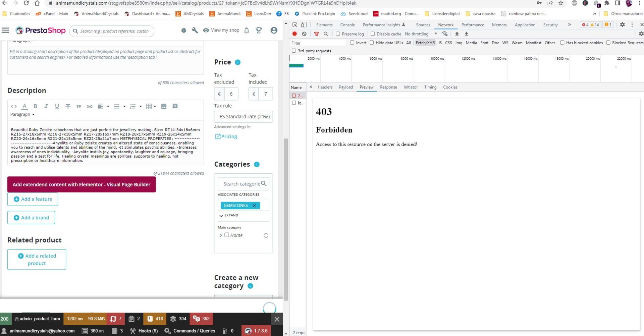Expand the associated categories list
The width and height of the screenshot is (644, 336).
[x=229, y=215]
